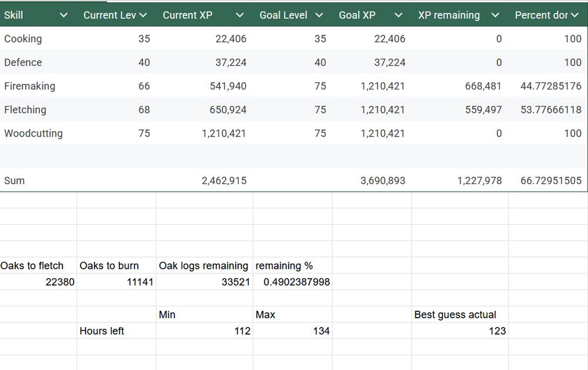Click the Max hours value 134
The image size is (588, 370).
pos(322,331)
